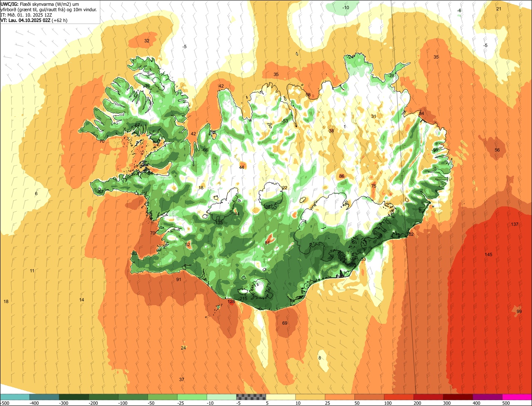Click the '-500' legend label
The width and height of the screenshot is (532, 406).
pos(5,403)
